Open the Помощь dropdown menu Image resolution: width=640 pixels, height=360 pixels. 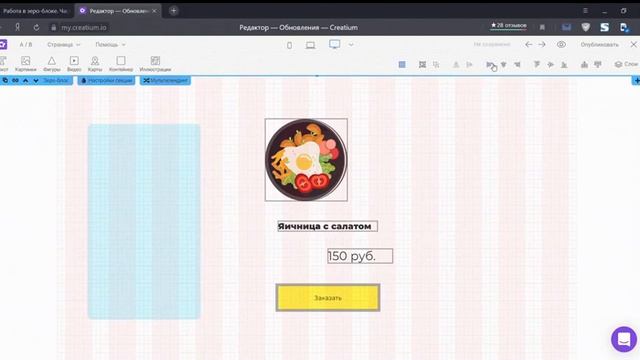(x=110, y=44)
